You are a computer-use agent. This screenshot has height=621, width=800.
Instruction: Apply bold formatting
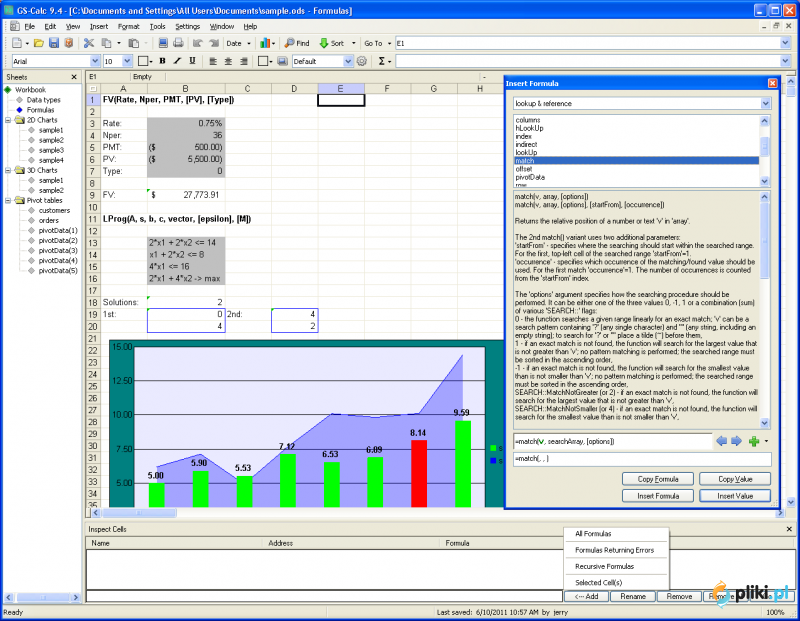(x=162, y=61)
